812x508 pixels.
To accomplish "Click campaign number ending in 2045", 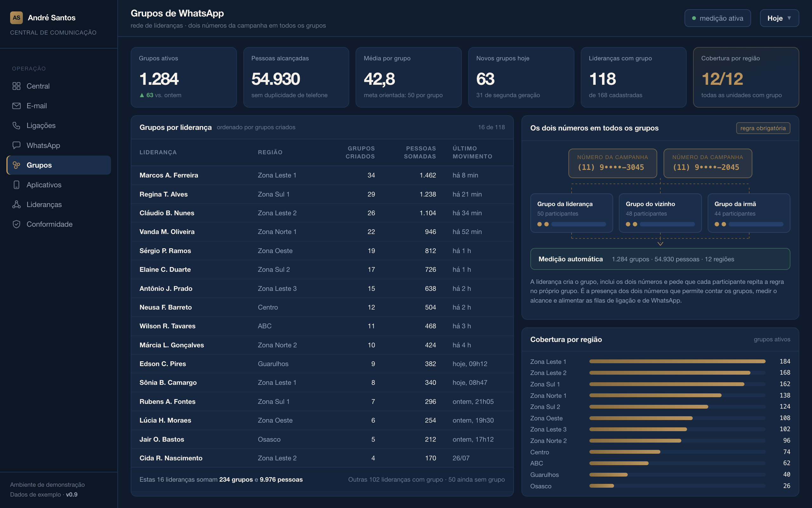I will tap(708, 163).
